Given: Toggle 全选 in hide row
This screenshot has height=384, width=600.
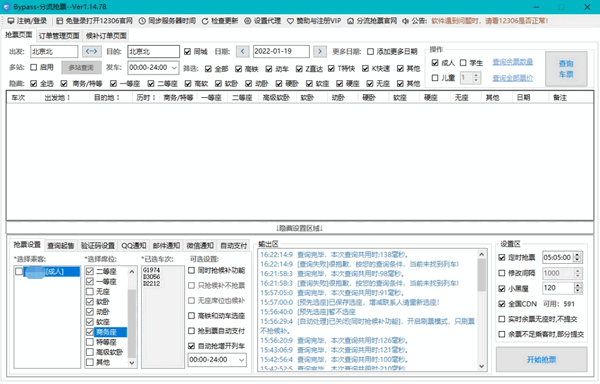Looking at the screenshot, I should [34, 83].
